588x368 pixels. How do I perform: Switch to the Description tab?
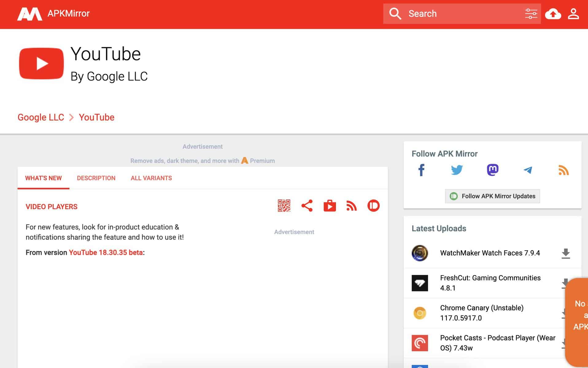pos(96,178)
